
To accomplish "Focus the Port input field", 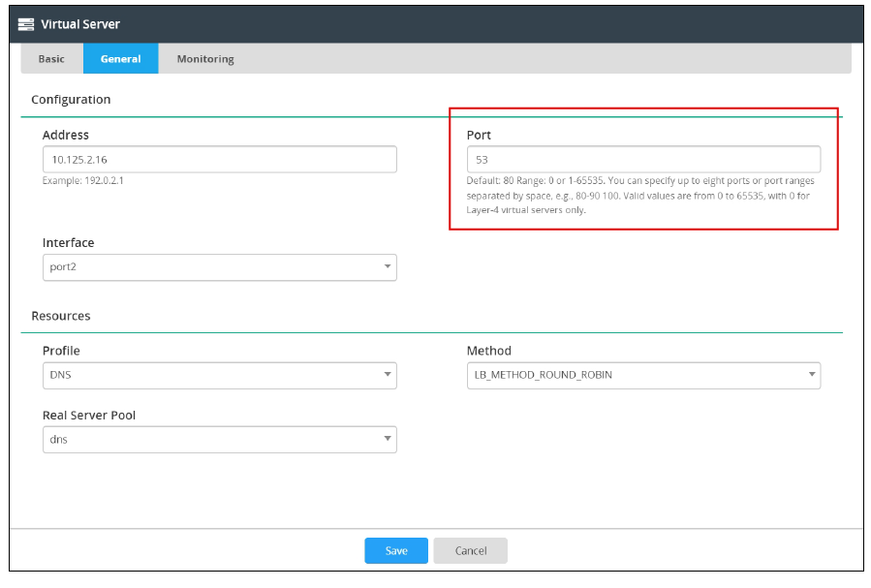I will pyautogui.click(x=643, y=159).
